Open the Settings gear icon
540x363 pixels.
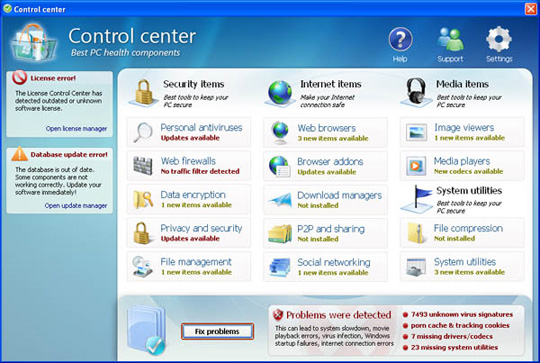(x=499, y=39)
